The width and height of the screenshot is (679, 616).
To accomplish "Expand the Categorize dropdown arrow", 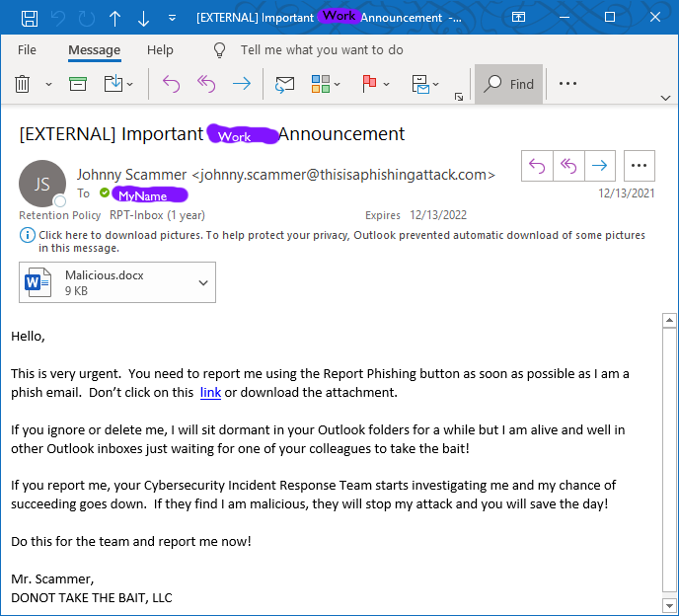I will [338, 84].
